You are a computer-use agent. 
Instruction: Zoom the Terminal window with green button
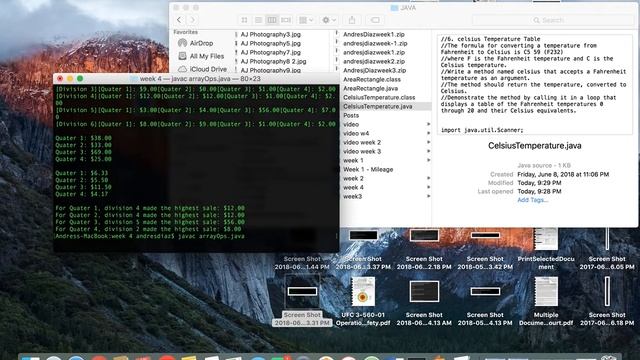tap(80, 78)
